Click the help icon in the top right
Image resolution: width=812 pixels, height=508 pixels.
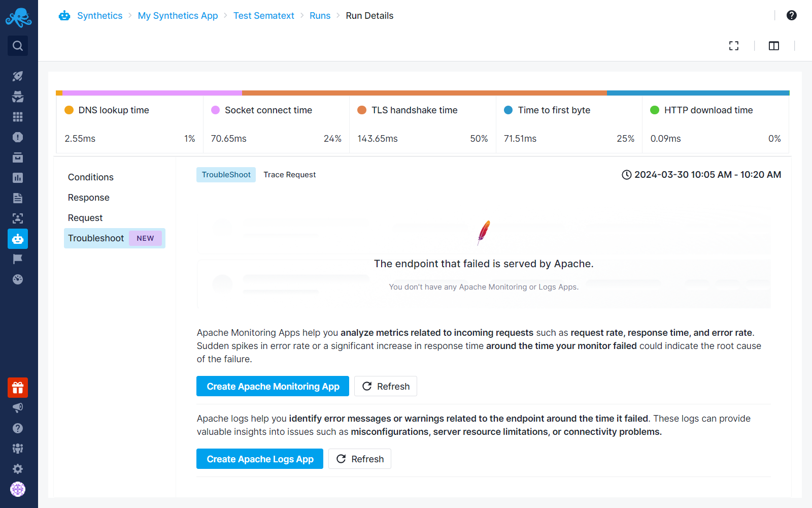(x=792, y=15)
